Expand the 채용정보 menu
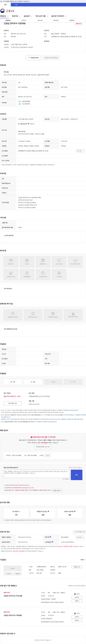This screenshot has width=86, height=644. click(4, 16)
